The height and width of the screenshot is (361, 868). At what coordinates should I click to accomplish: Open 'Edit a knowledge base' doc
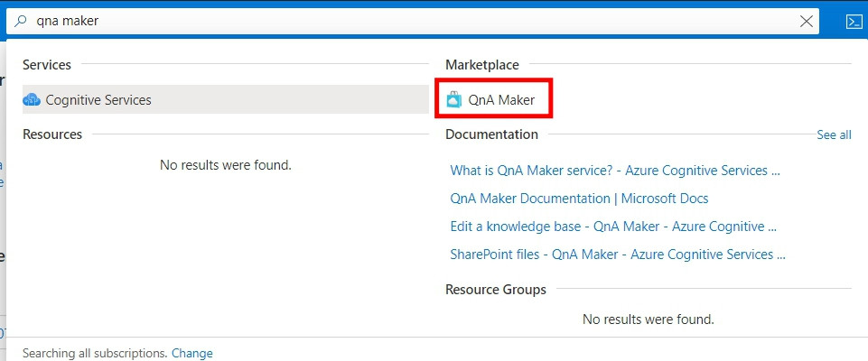tap(613, 227)
